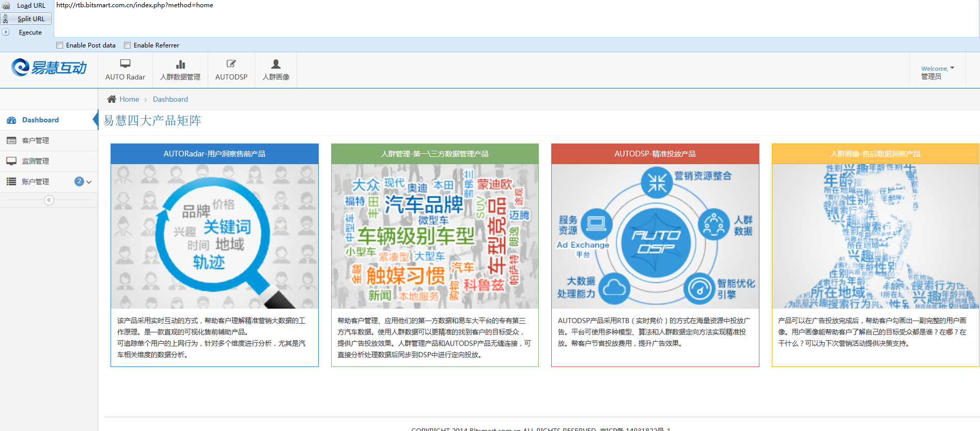Select 监测管理 in the sidebar
This screenshot has height=431, width=980.
point(49,161)
